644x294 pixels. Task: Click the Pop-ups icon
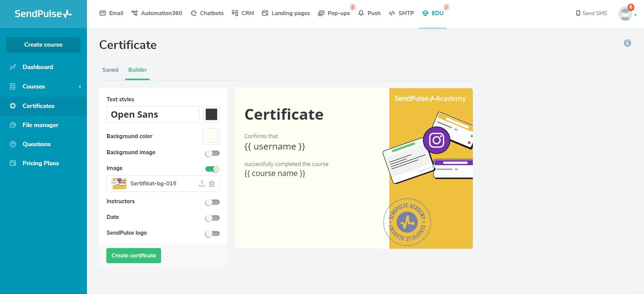[x=321, y=13]
